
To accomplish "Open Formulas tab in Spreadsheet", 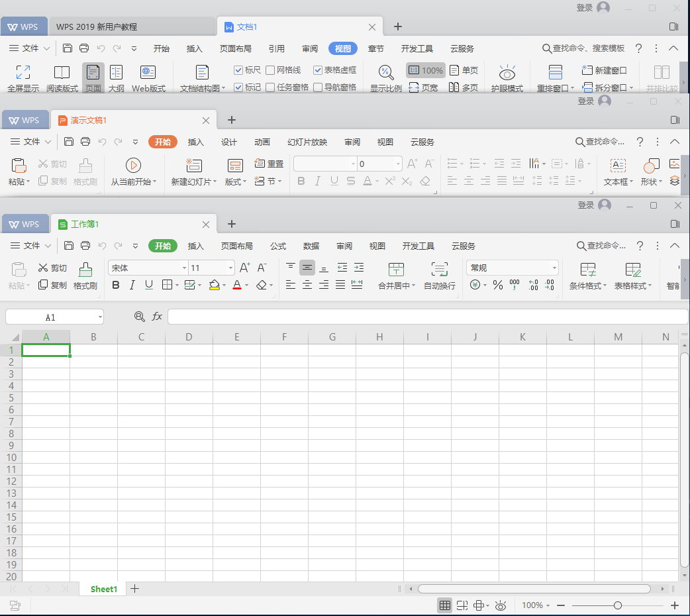I will pyautogui.click(x=277, y=246).
